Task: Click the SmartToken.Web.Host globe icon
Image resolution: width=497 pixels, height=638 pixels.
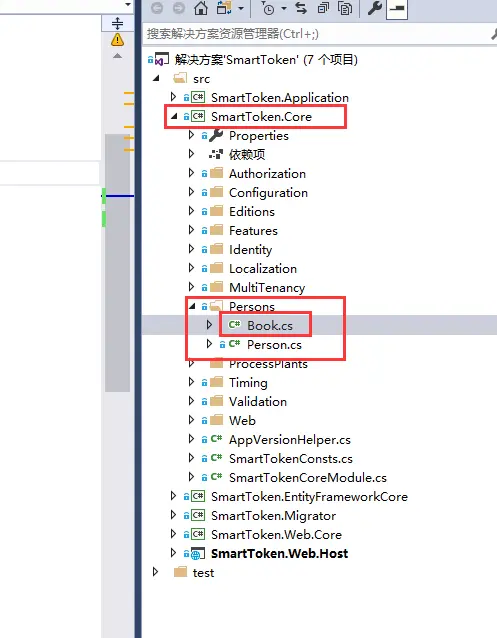Action: 198,553
